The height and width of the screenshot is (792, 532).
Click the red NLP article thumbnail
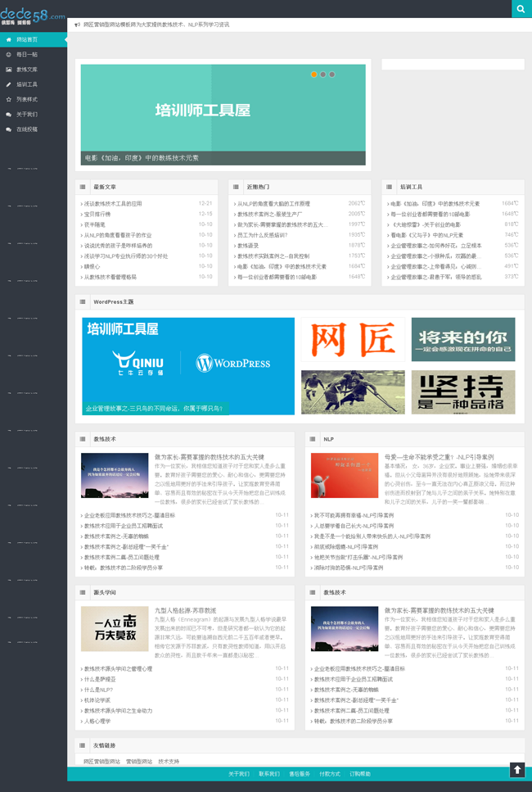[345, 475]
